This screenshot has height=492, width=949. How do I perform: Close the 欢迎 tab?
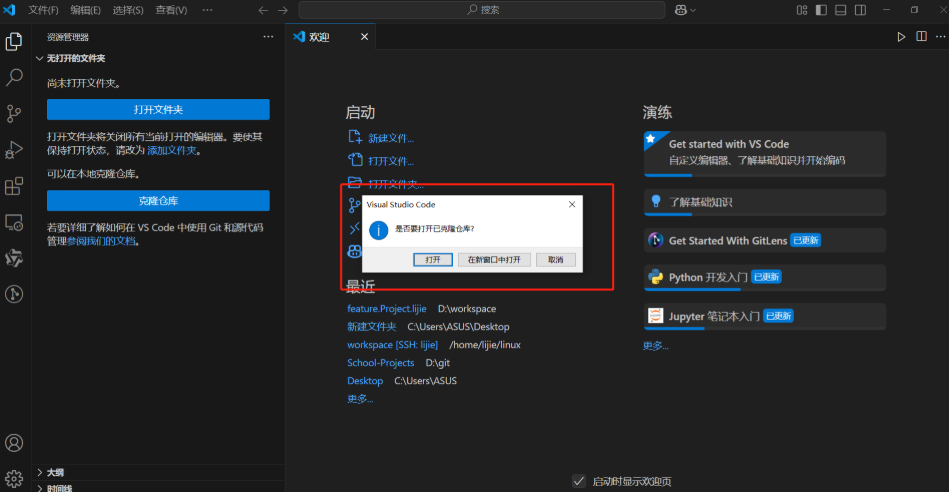364,37
